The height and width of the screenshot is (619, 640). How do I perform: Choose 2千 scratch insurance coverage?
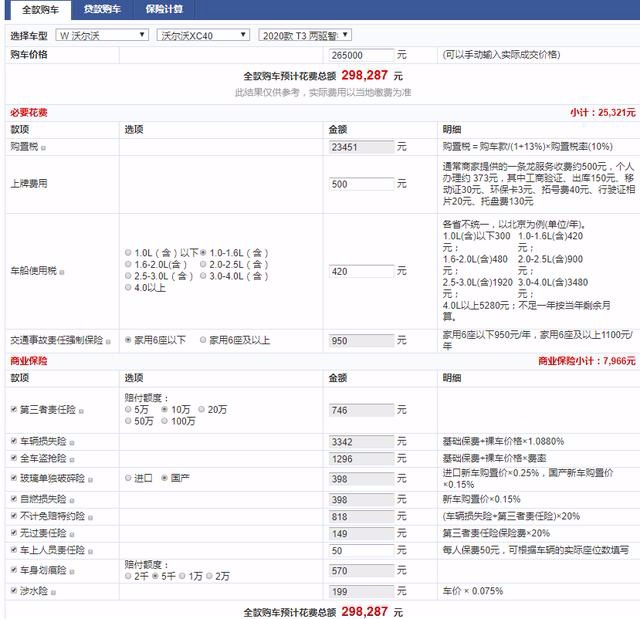point(128,576)
